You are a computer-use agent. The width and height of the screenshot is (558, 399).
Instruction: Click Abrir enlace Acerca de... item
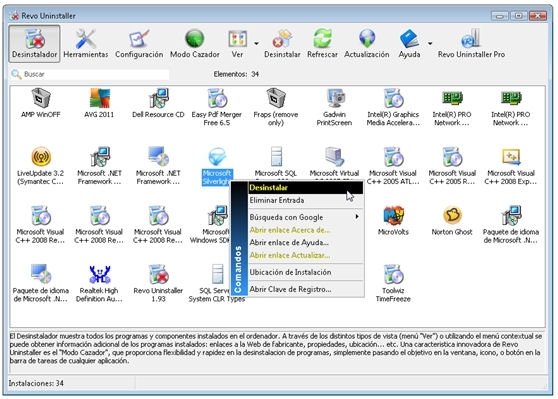coord(306,230)
